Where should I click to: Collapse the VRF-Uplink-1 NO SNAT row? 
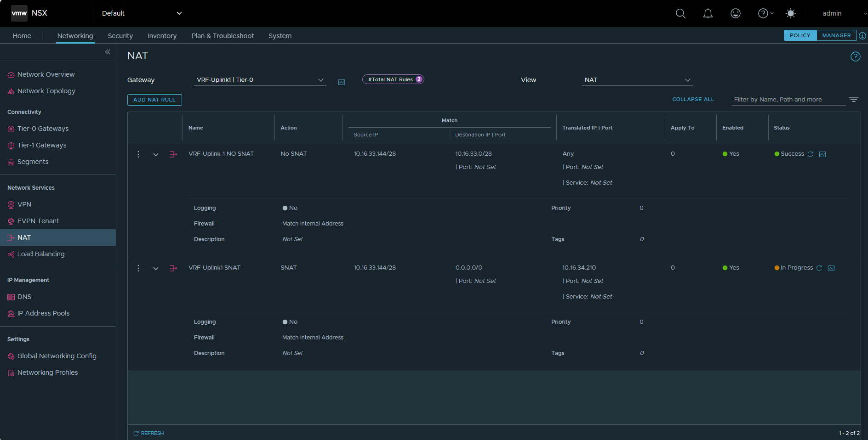click(x=156, y=155)
